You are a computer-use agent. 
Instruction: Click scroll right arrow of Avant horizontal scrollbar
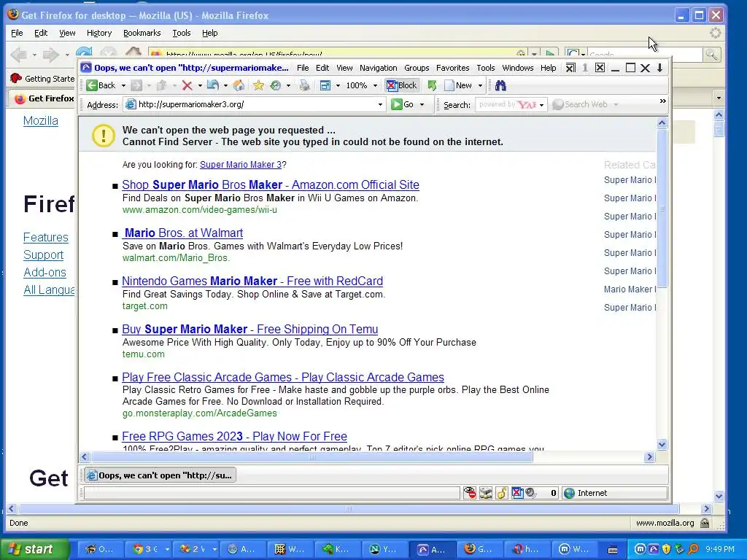pos(649,456)
